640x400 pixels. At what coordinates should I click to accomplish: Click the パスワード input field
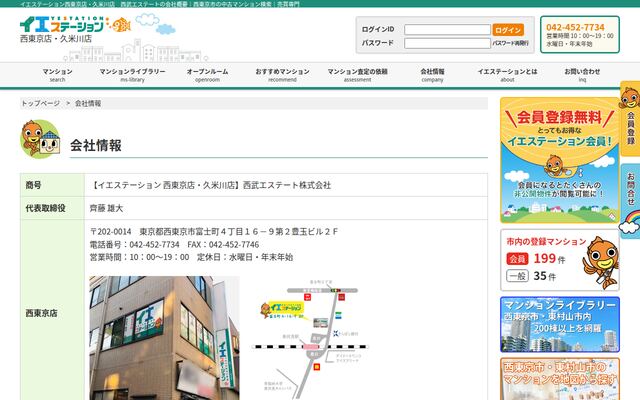pos(447,43)
